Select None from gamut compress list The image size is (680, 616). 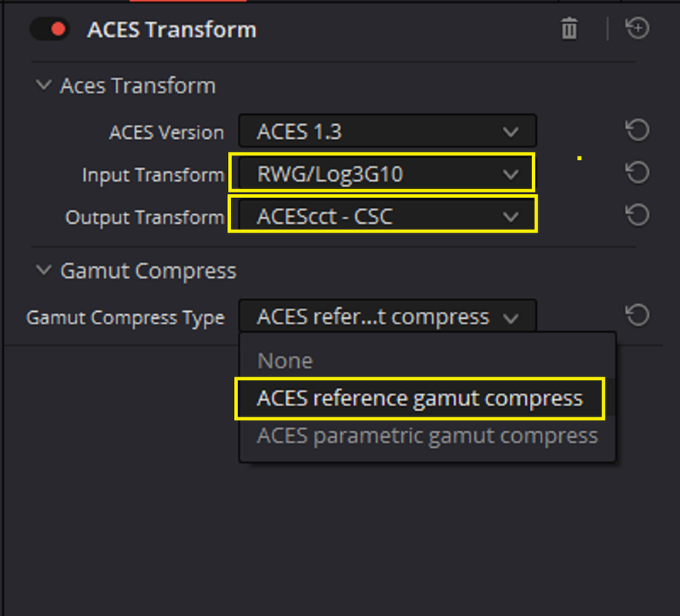pyautogui.click(x=285, y=360)
